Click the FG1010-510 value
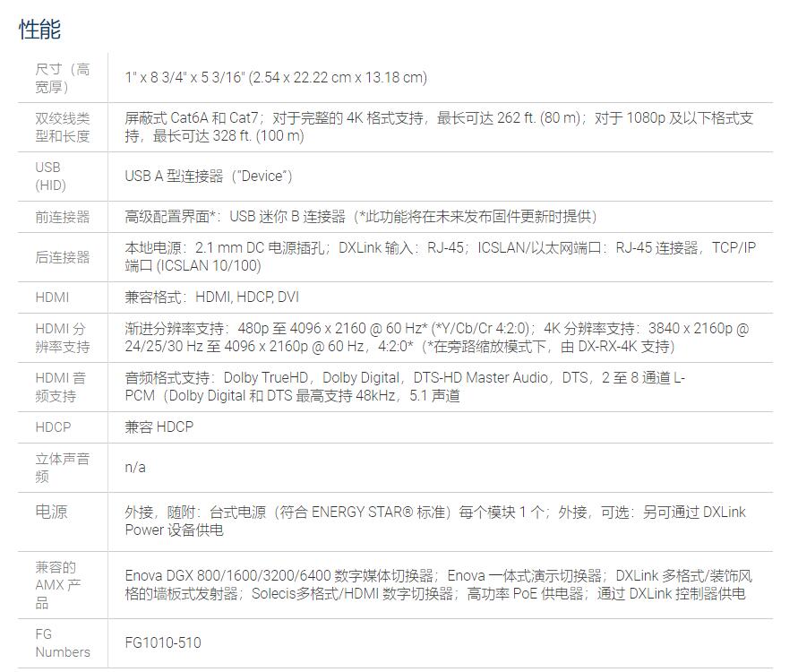This screenshot has height=672, width=798. point(163,643)
